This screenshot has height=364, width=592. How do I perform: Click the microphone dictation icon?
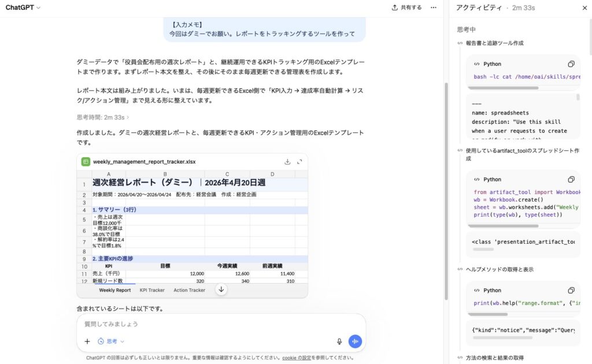click(339, 341)
